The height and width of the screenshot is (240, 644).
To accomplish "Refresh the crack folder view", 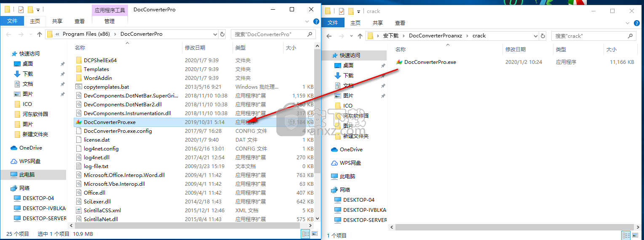I will [543, 36].
